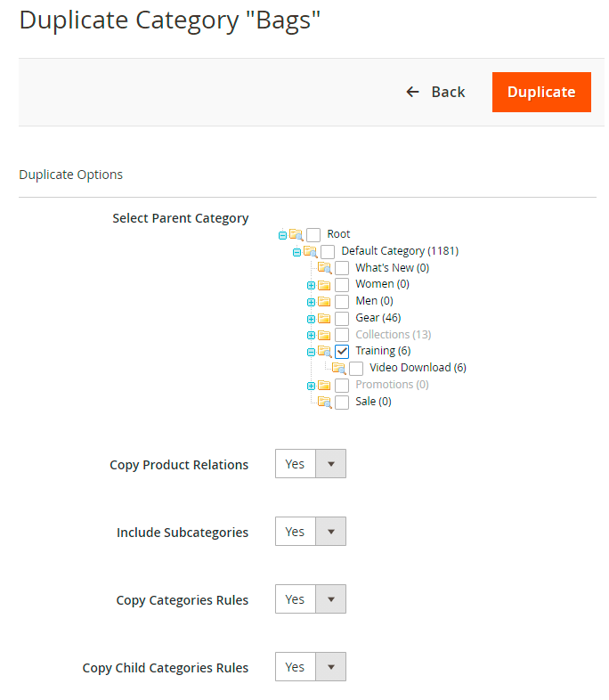Uncheck the Training category checkbox
Screen dimensions: 609x700
coord(342,352)
